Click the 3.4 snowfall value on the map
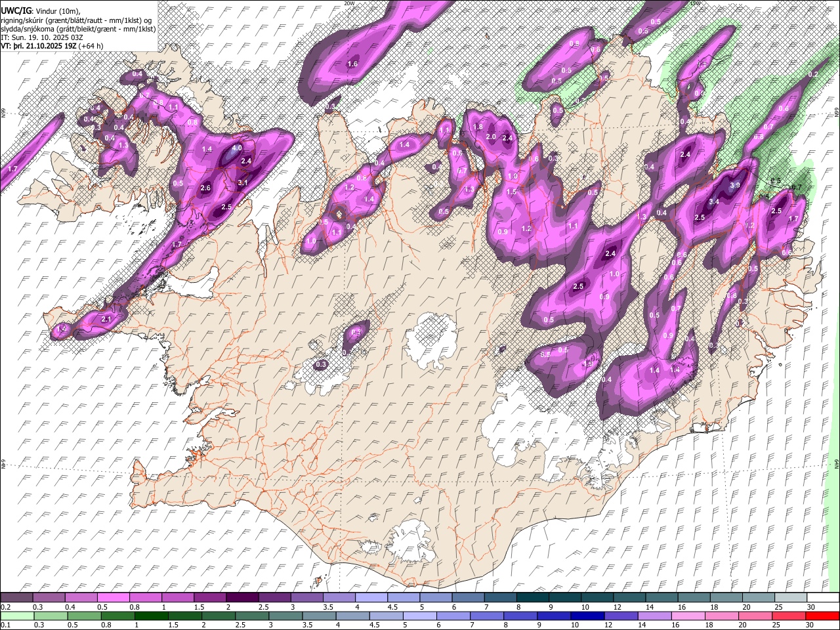 [x=714, y=201]
